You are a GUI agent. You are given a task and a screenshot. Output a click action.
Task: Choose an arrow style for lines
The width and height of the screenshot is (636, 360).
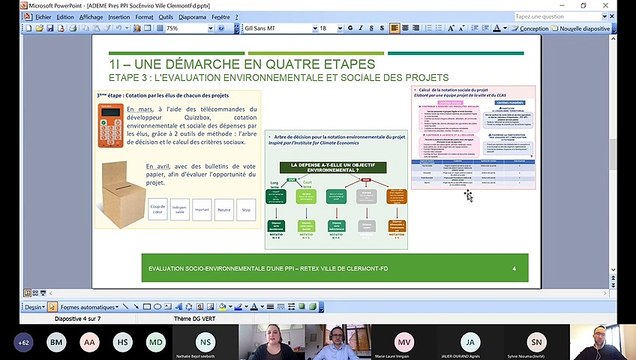coord(291,307)
